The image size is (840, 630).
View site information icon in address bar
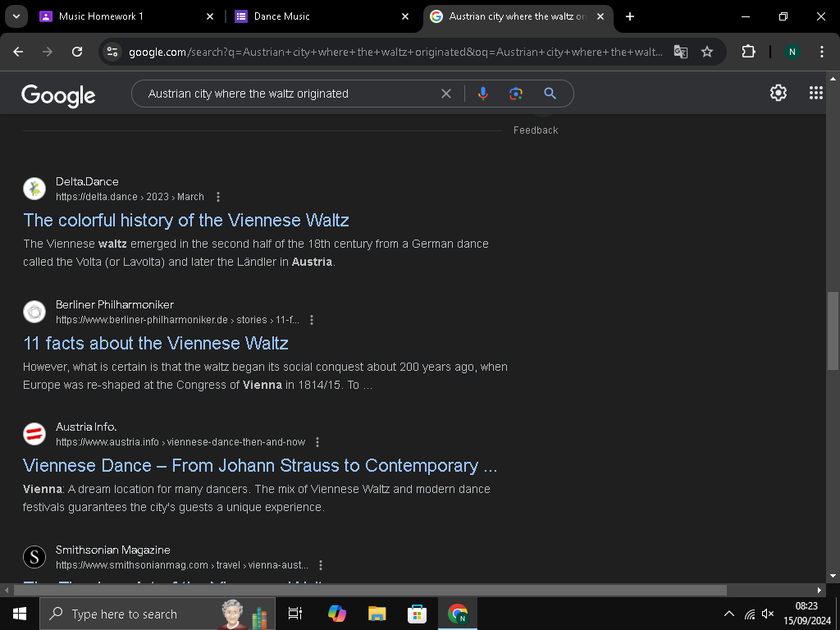point(112,52)
